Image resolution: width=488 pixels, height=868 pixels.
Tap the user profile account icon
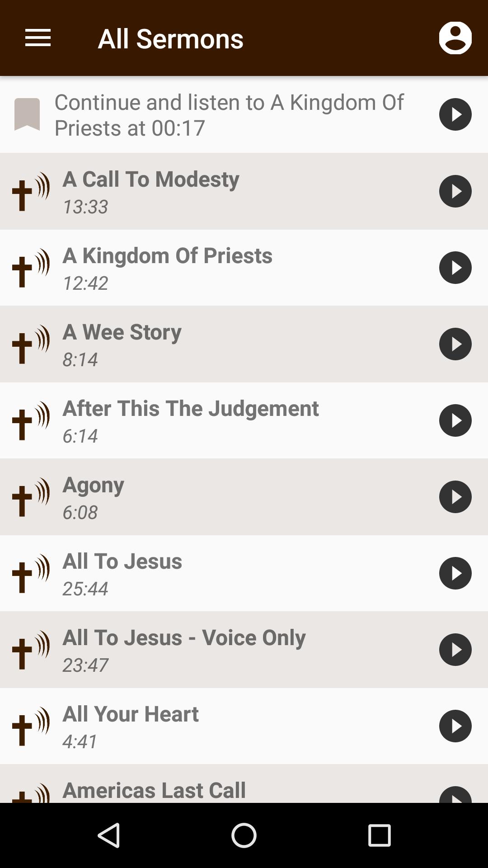tap(455, 38)
